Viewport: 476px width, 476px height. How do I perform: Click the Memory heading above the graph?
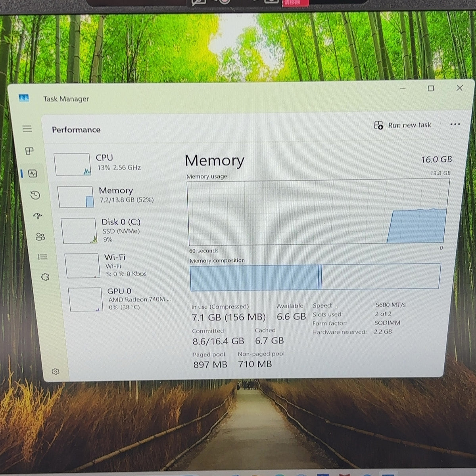(214, 161)
